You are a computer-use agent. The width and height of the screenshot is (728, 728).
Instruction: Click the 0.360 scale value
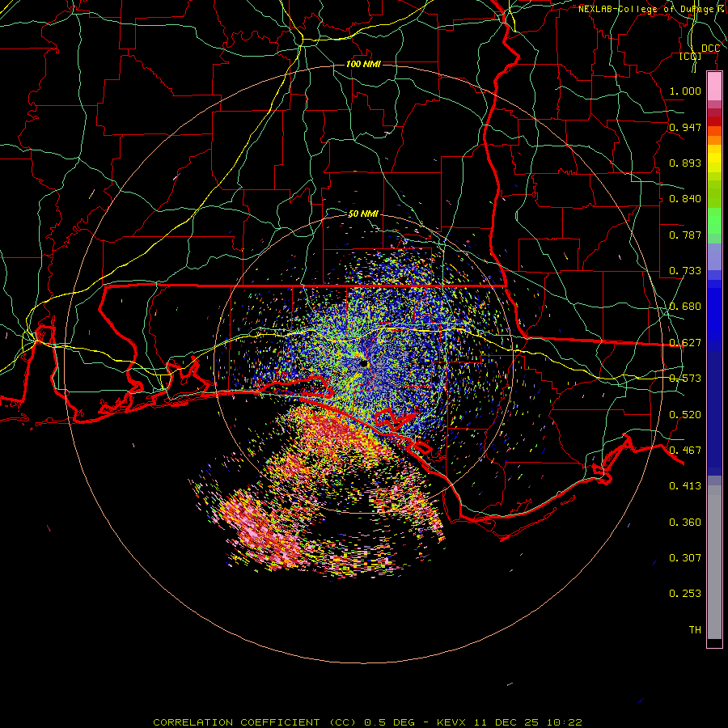point(685,523)
